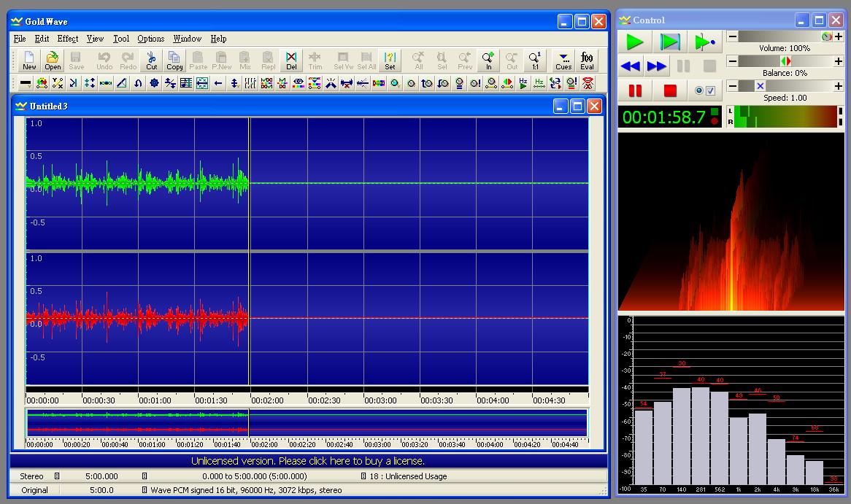Open the control properties button
Image resolution: width=851 pixels, height=504 pixels.
[704, 90]
